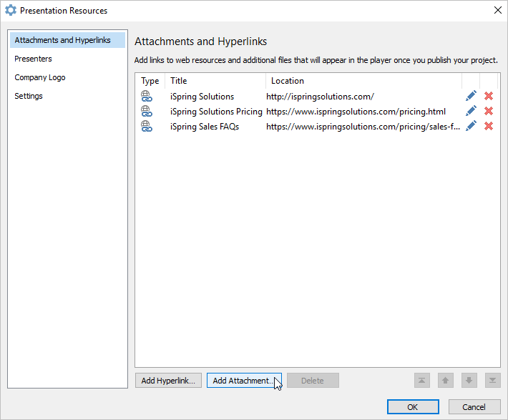Open the Presenters section

pos(33,59)
